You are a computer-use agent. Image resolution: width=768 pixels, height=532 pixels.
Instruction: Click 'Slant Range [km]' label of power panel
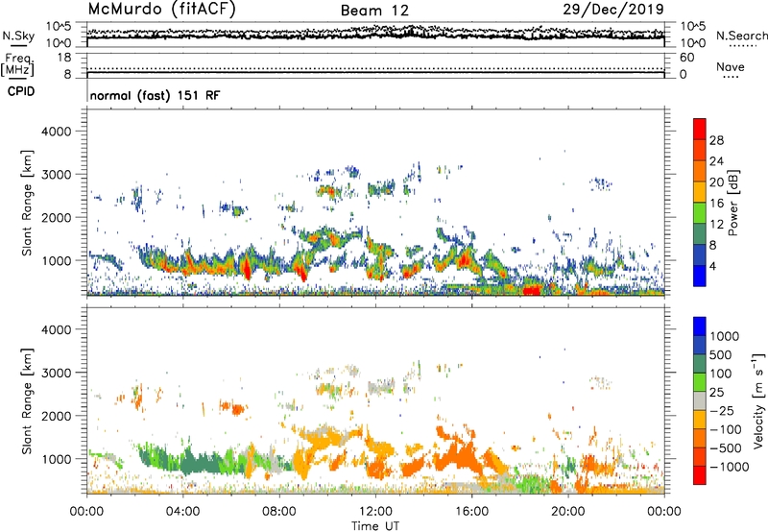click(27, 203)
